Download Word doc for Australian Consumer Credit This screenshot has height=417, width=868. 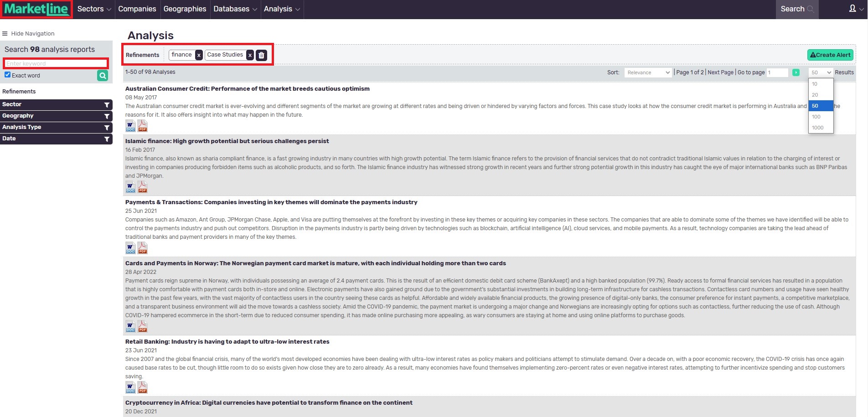pyautogui.click(x=130, y=126)
